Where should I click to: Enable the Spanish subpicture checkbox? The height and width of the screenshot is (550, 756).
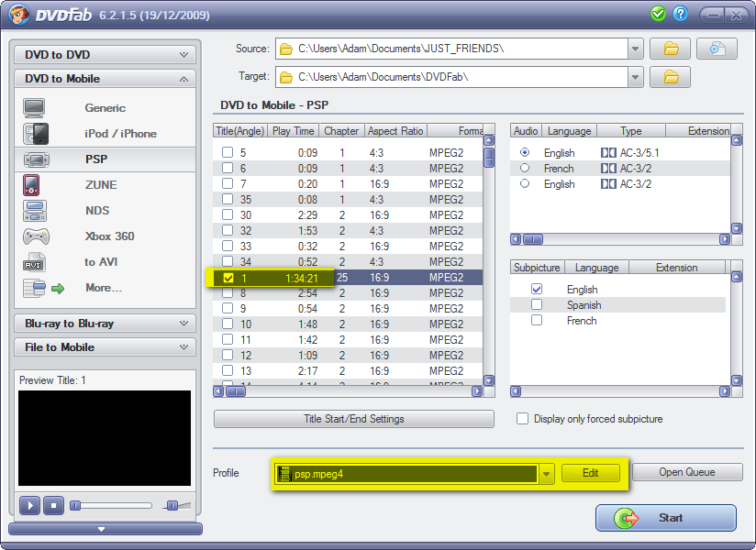pyautogui.click(x=537, y=304)
